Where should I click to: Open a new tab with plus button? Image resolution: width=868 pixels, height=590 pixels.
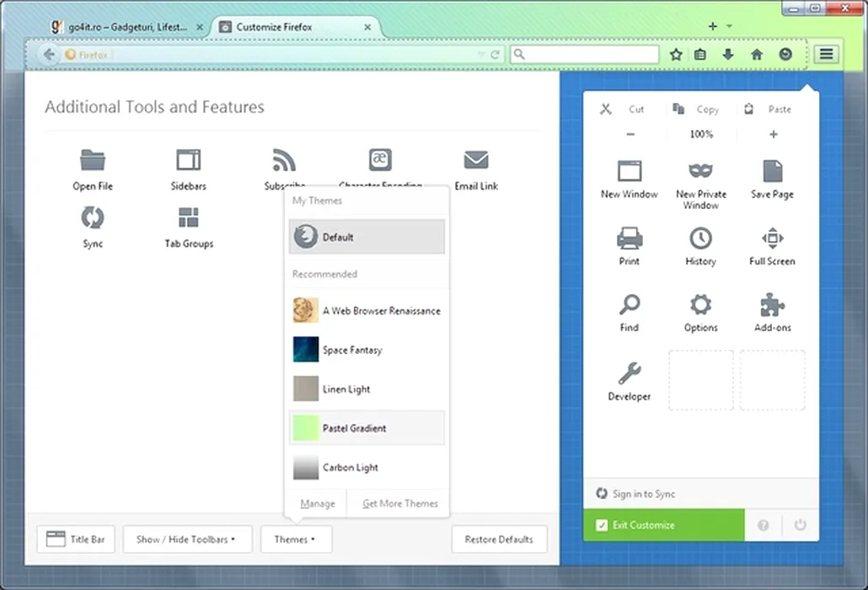click(712, 26)
